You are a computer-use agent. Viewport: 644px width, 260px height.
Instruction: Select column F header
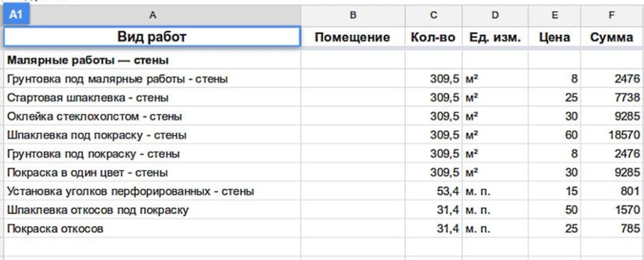(x=611, y=15)
